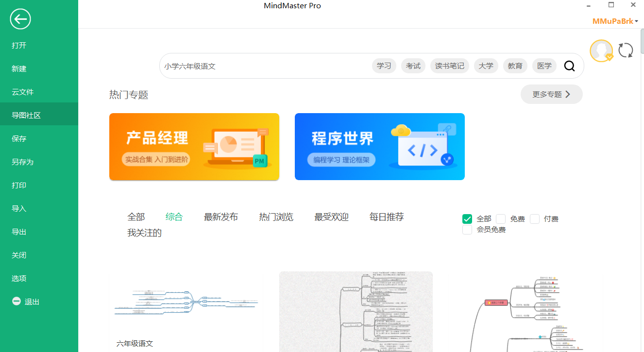The image size is (644, 352).
Task: Click the 读书笔记 search tag
Action: click(450, 66)
